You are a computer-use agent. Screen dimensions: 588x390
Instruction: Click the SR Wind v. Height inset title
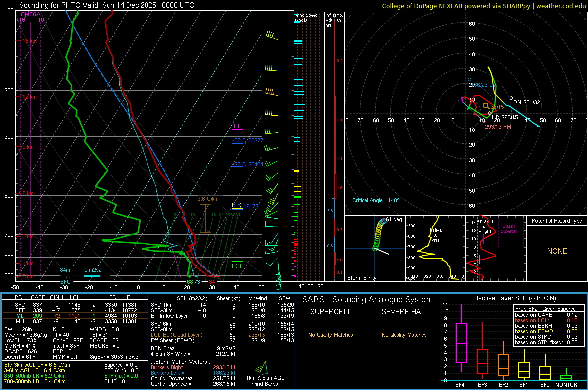click(x=485, y=227)
